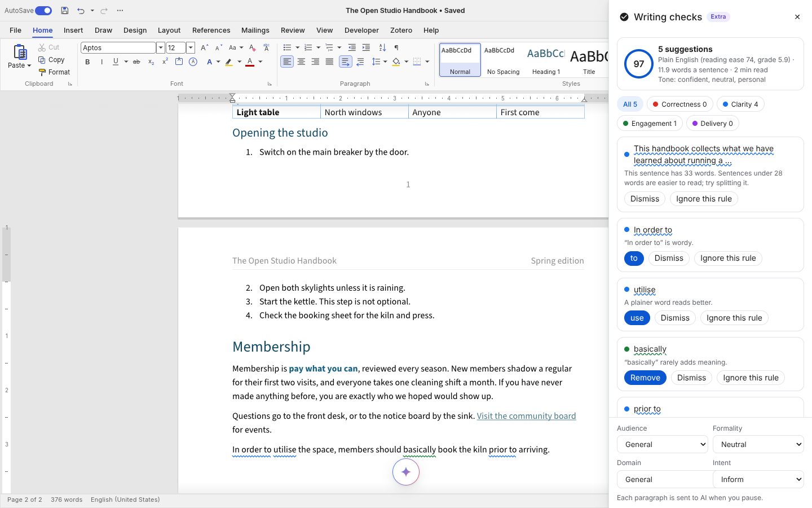The height and width of the screenshot is (508, 812).
Task: Show All 5 suggestions filter
Action: 630,104
